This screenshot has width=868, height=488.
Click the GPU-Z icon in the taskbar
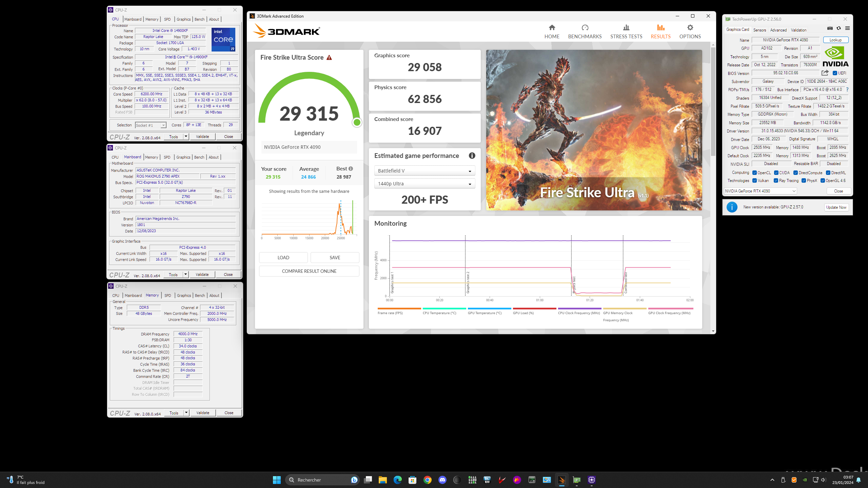tap(576, 480)
